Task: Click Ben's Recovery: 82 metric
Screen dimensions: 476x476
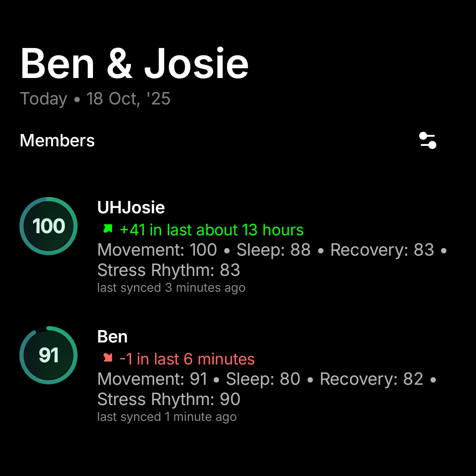Action: point(372,379)
